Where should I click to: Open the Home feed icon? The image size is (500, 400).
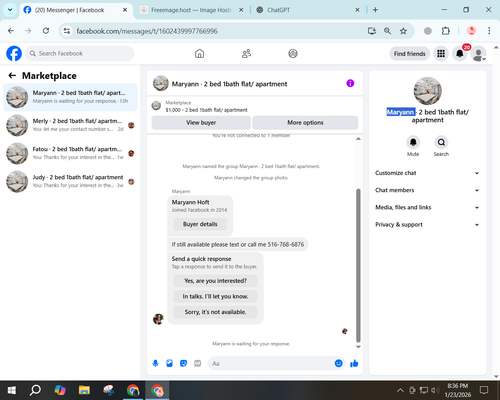(x=199, y=53)
